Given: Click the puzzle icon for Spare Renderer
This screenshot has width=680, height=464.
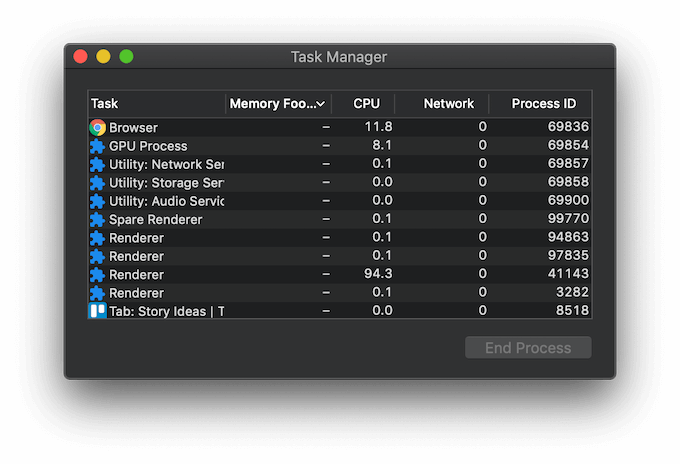Looking at the screenshot, I should pyautogui.click(x=98, y=219).
